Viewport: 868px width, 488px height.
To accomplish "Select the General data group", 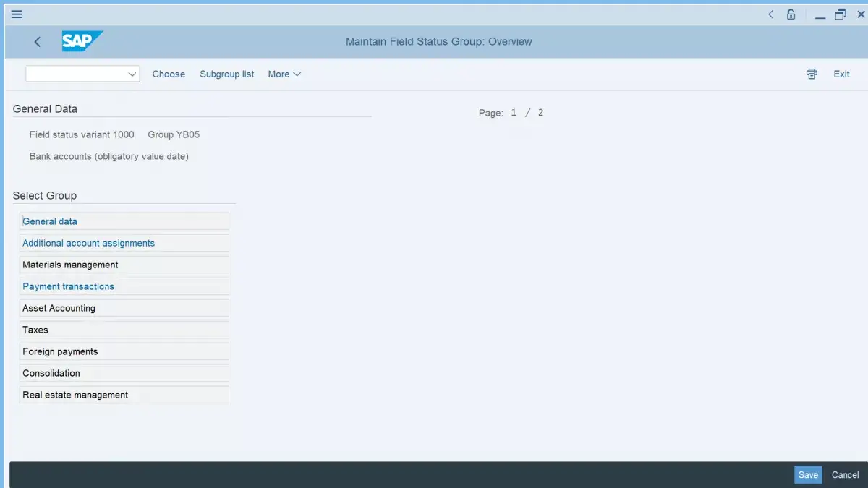I will point(124,221).
